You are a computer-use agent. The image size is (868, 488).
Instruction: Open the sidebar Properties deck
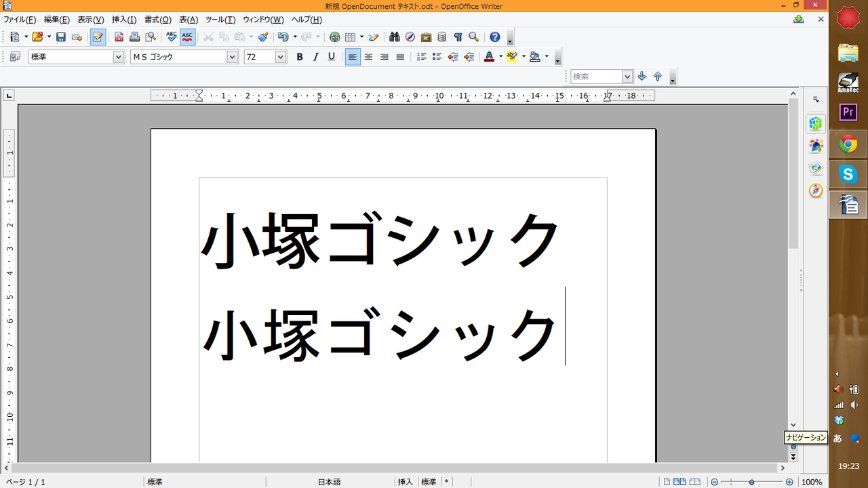coord(816,124)
